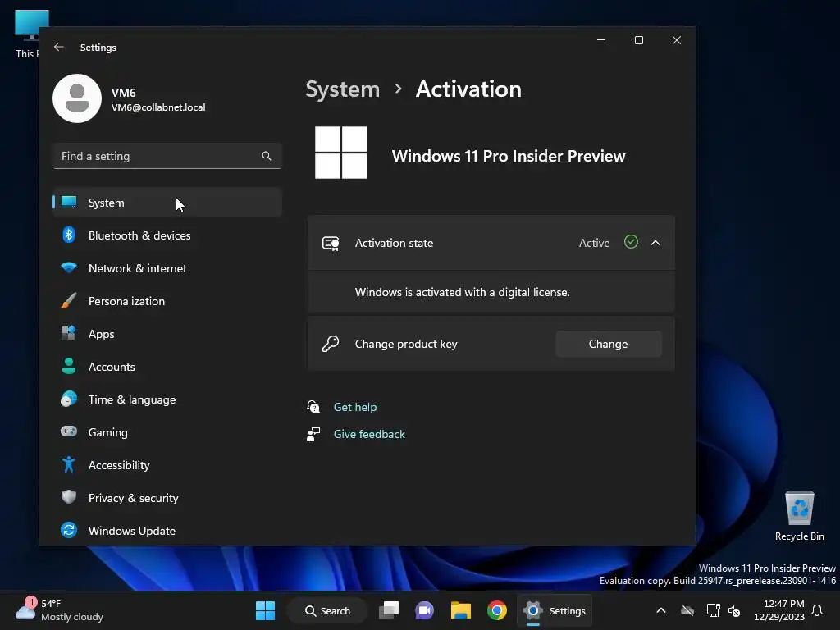
Task: Click the Get help headset icon
Action: click(313, 407)
